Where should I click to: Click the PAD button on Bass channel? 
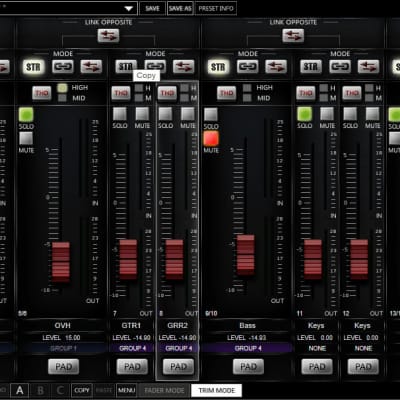click(x=248, y=367)
